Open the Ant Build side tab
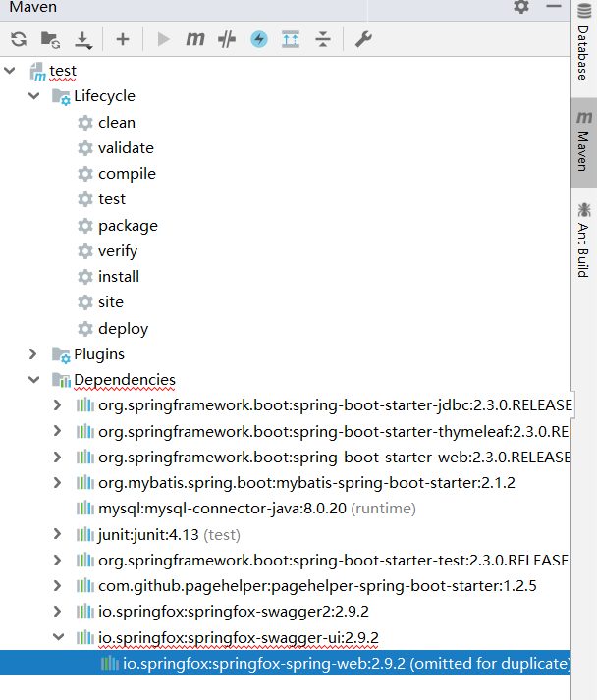The image size is (597, 700). point(583,241)
